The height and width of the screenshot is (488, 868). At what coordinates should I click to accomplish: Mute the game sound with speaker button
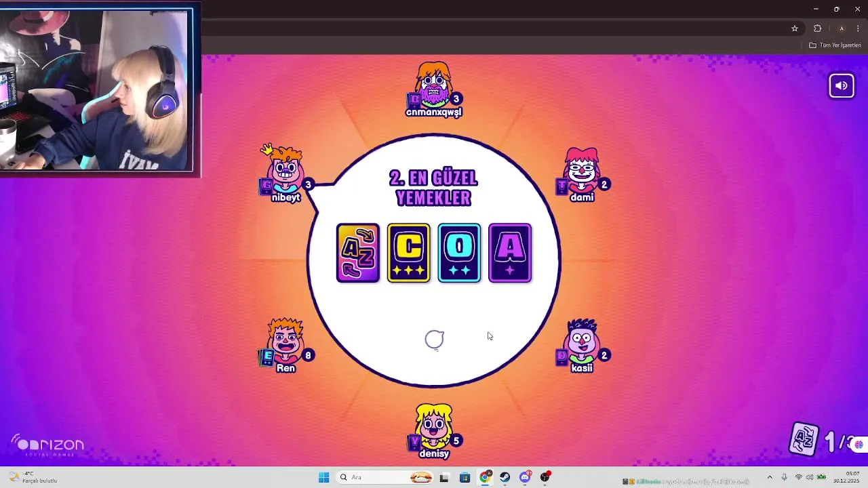click(842, 85)
